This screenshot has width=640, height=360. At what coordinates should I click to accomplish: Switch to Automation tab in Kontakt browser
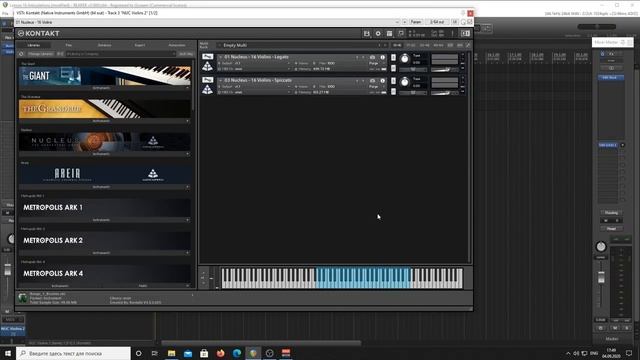177,45
